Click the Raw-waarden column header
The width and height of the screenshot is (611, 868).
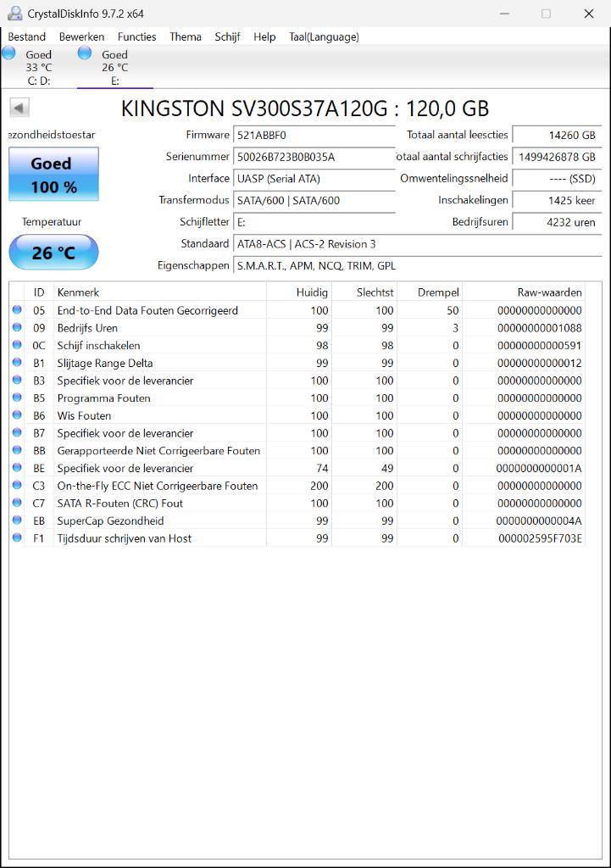coord(524,292)
